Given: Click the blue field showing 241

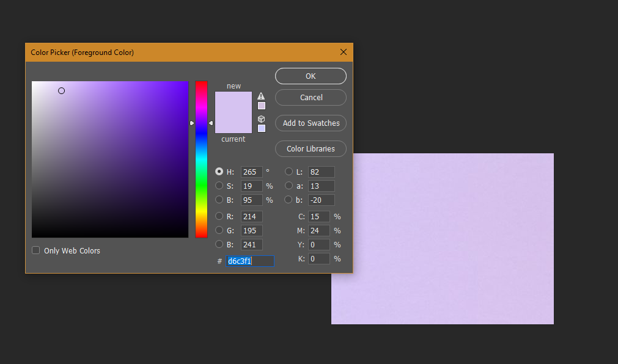Looking at the screenshot, I should click(x=251, y=245).
